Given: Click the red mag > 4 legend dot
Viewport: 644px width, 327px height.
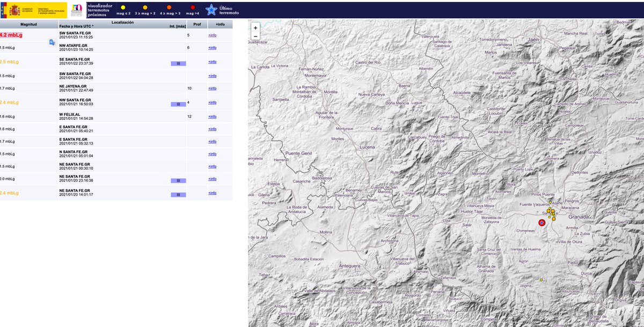Looking at the screenshot, I should 193,8.
